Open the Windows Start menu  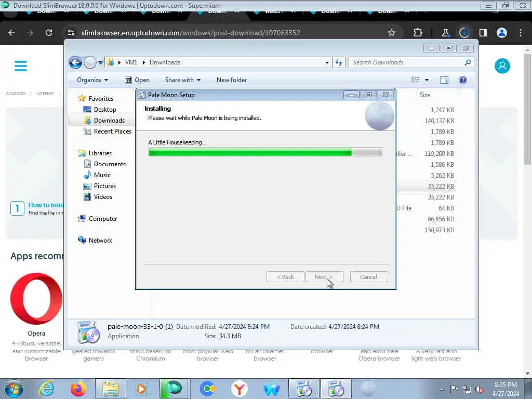coord(14,389)
